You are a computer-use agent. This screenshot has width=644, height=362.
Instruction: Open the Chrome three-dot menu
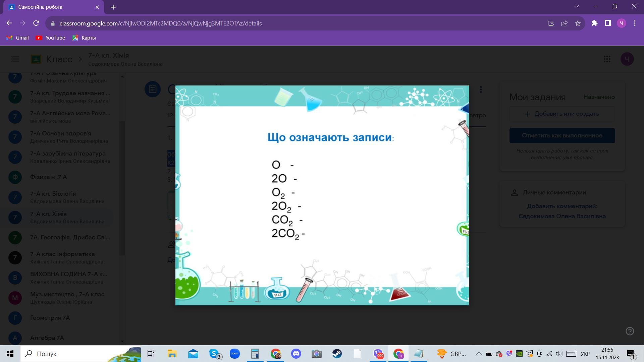(635, 23)
